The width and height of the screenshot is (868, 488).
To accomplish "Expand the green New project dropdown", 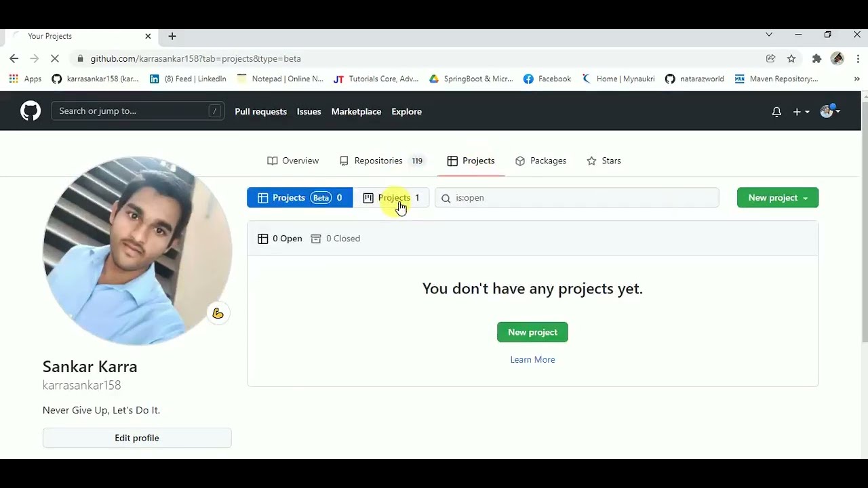I will point(778,198).
